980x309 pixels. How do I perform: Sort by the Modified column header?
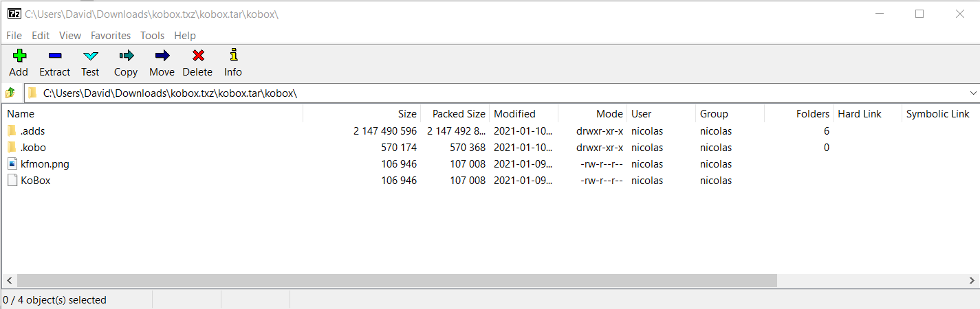tap(514, 114)
